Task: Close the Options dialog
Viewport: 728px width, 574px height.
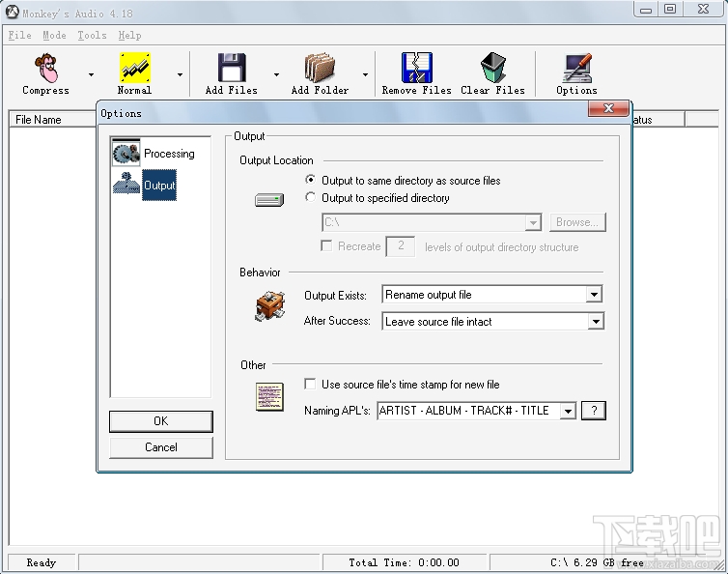Action: pyautogui.click(x=608, y=108)
